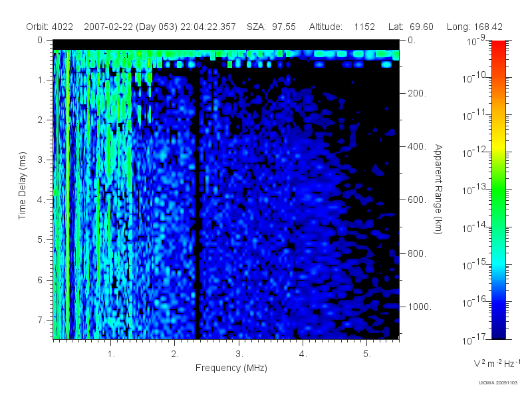The image size is (532, 399).
Task: Click the 5. tick on the frequency axis
Action: click(368, 354)
